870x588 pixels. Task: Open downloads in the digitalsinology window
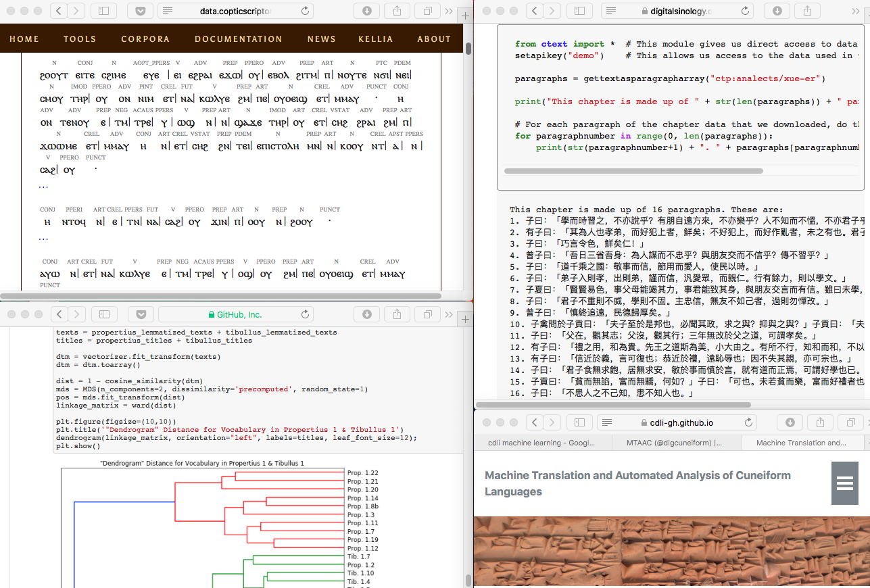(x=777, y=11)
